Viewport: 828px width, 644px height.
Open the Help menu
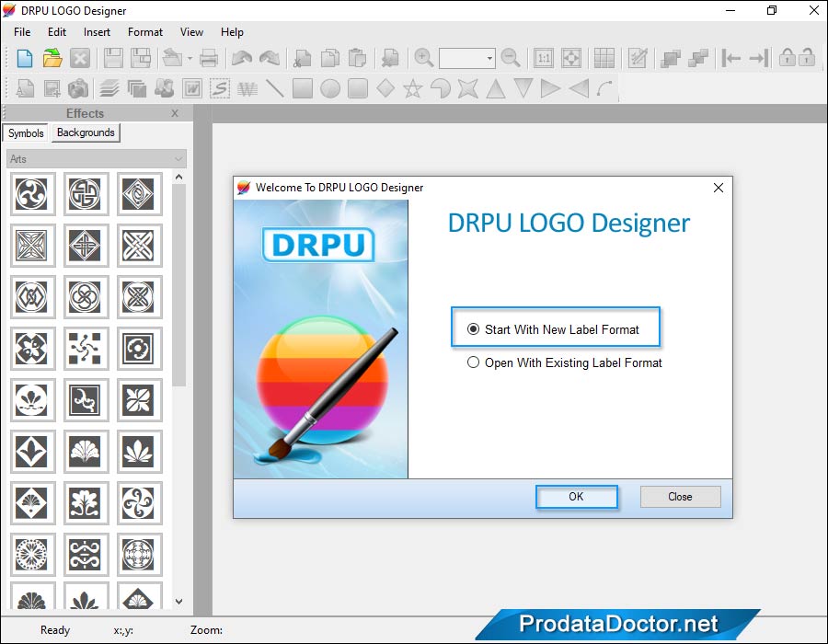click(x=232, y=32)
